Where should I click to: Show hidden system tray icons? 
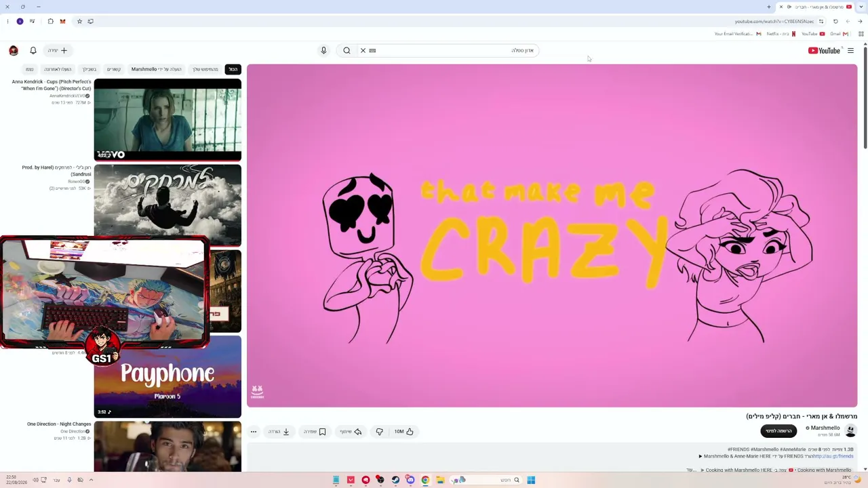click(x=91, y=480)
